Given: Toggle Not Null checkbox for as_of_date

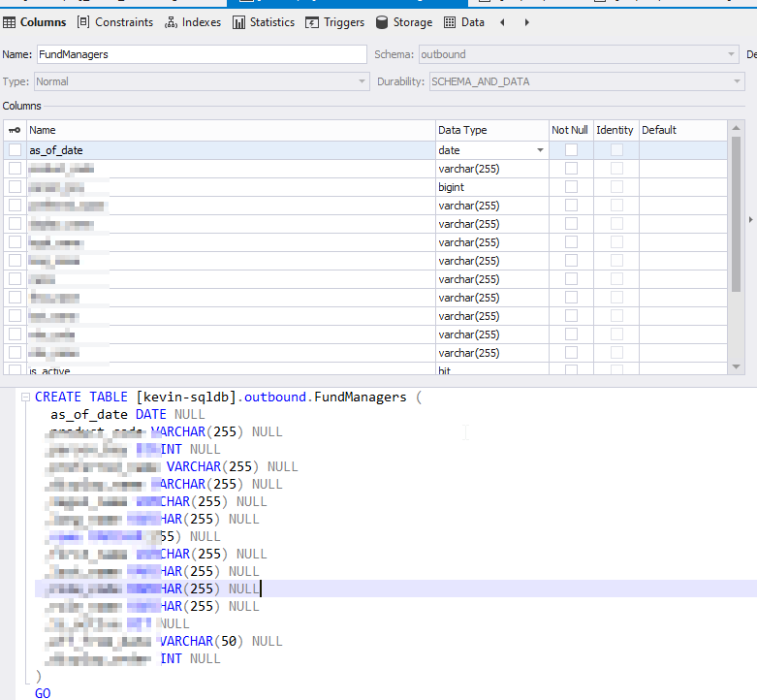Looking at the screenshot, I should point(571,149).
